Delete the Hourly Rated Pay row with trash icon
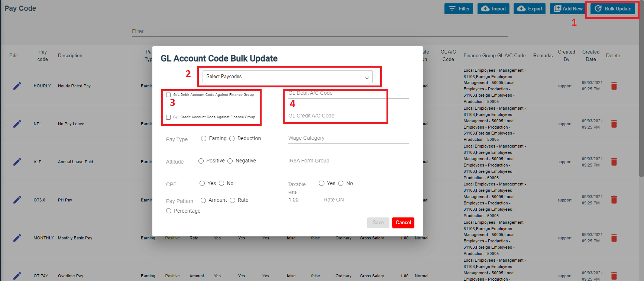 tap(614, 86)
